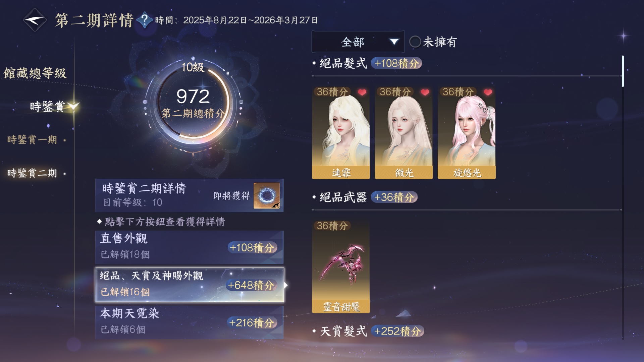Toggle heart favorite on 微光 hairstyle
Image resolution: width=644 pixels, height=362 pixels.
425,92
